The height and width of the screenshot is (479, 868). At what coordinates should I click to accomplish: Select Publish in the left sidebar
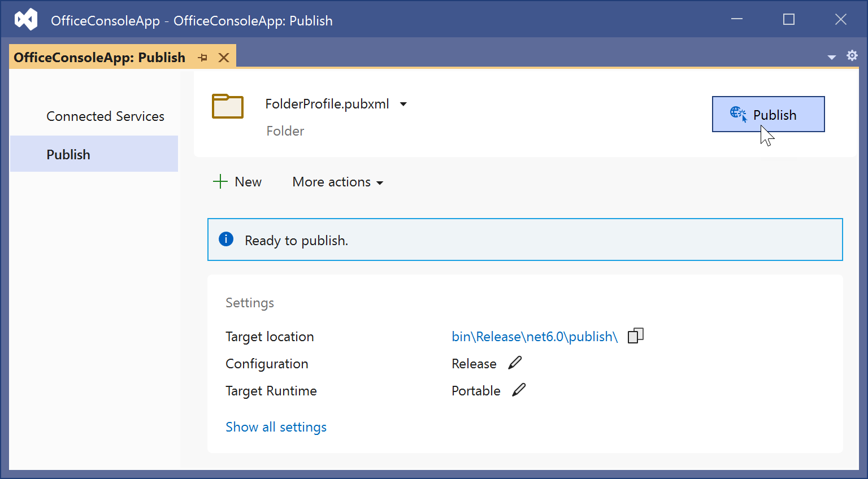point(68,154)
